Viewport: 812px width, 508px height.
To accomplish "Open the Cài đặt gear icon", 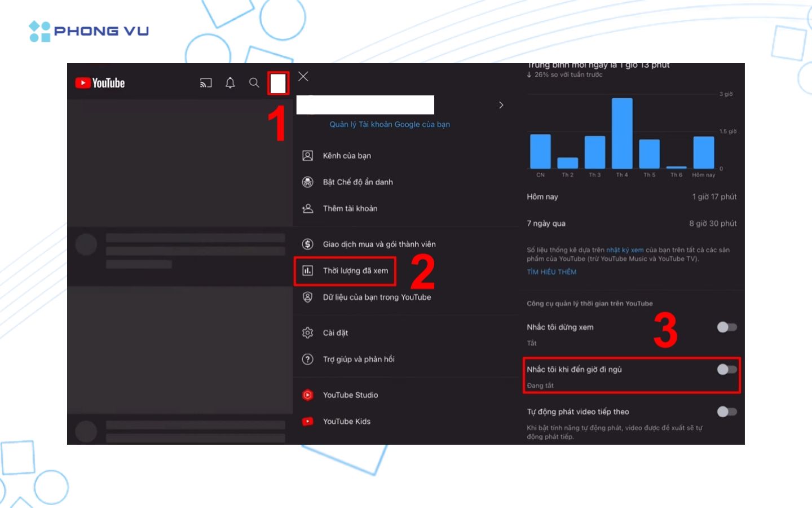I will click(307, 333).
